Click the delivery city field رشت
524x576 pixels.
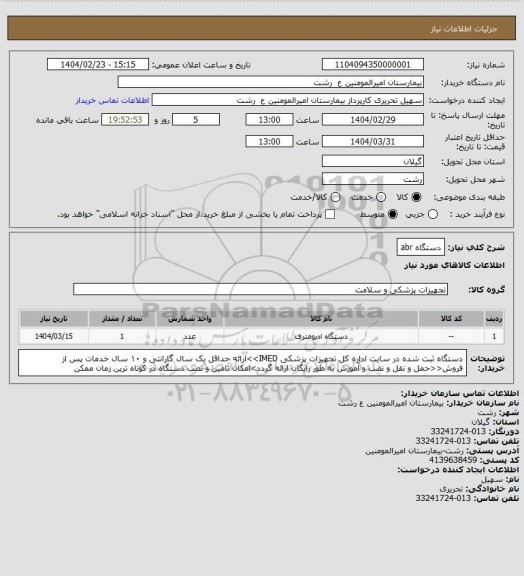pyautogui.click(x=373, y=179)
